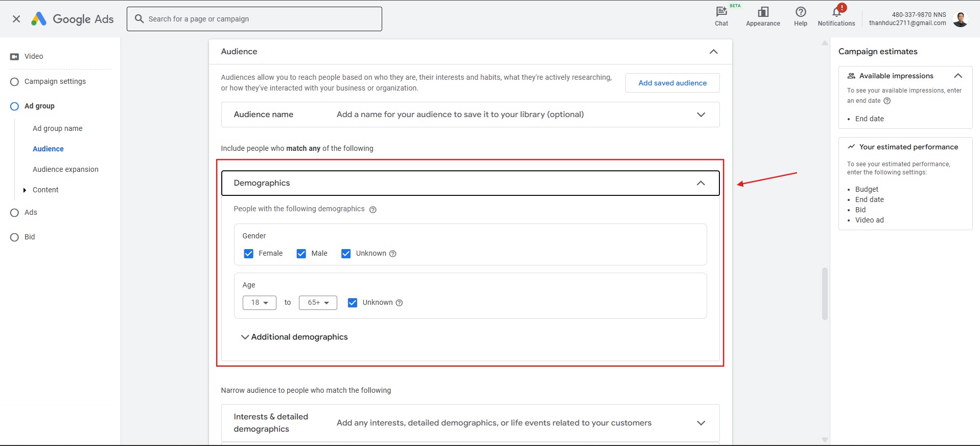Open Notifications bell icon
The image size is (980, 446).
836,12
